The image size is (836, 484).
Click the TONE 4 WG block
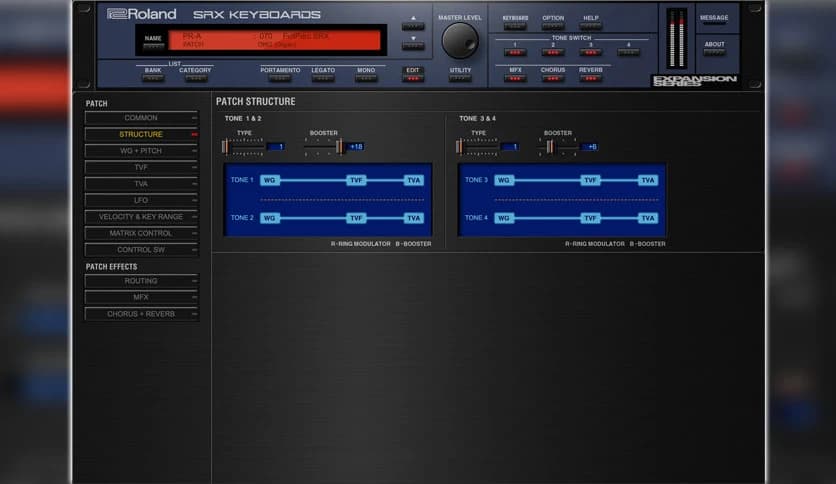[504, 218]
